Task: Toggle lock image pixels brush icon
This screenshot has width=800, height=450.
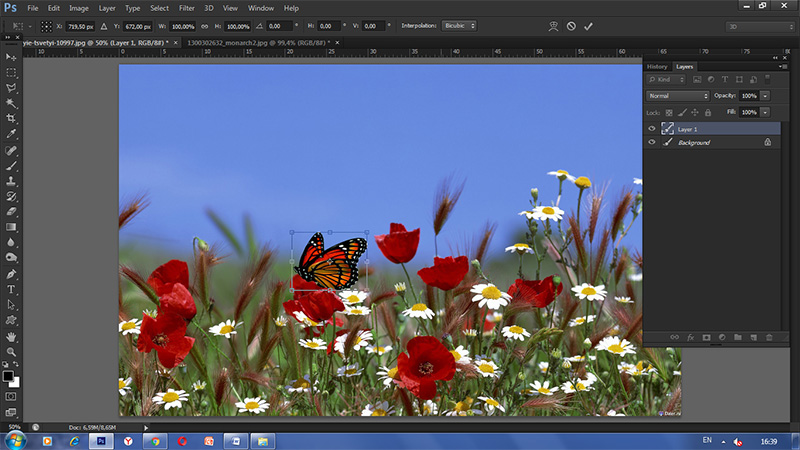Action: click(x=682, y=113)
